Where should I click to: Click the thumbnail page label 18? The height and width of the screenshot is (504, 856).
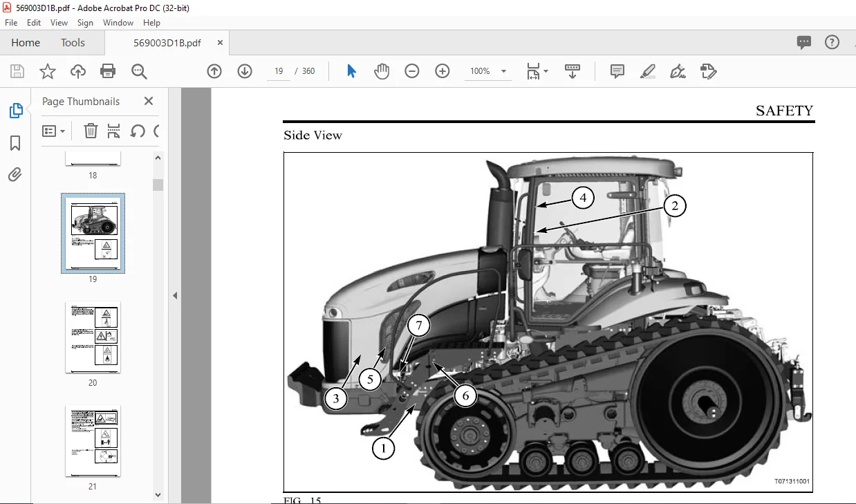[x=93, y=176]
